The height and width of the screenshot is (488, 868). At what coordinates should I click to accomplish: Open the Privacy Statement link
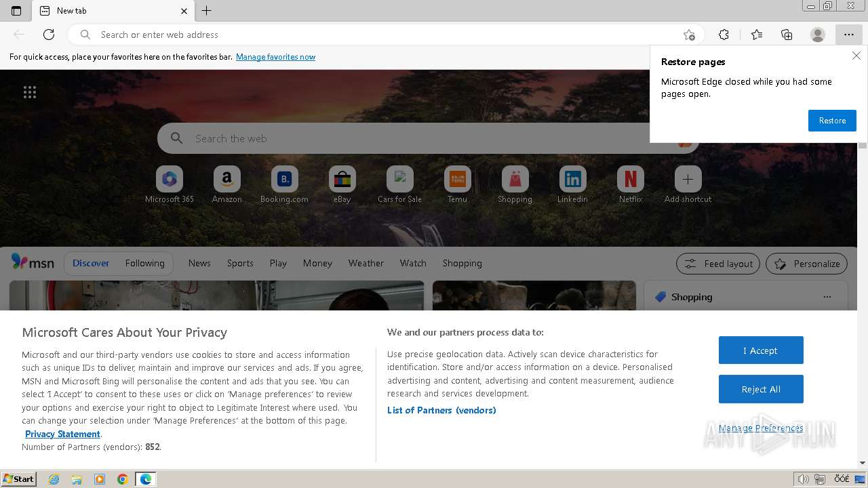[x=62, y=434]
